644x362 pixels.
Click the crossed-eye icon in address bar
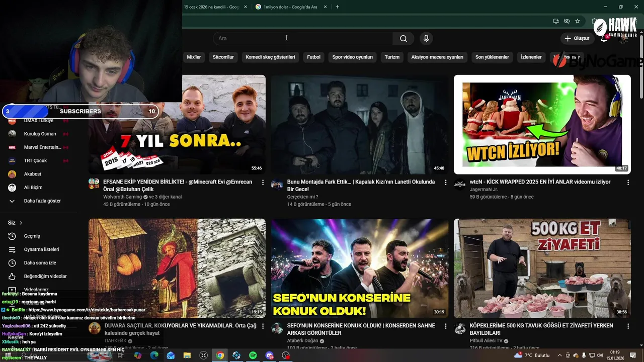(x=567, y=21)
